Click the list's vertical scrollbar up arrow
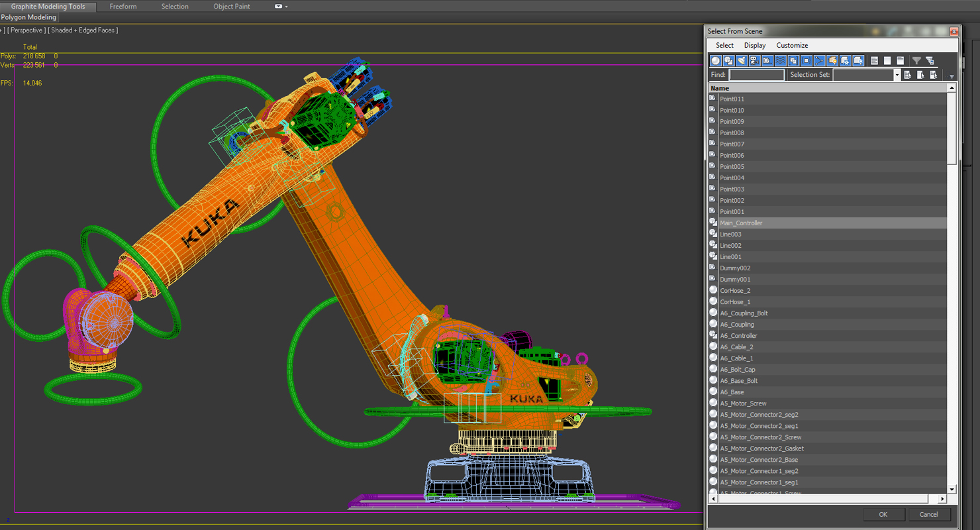 [952, 87]
